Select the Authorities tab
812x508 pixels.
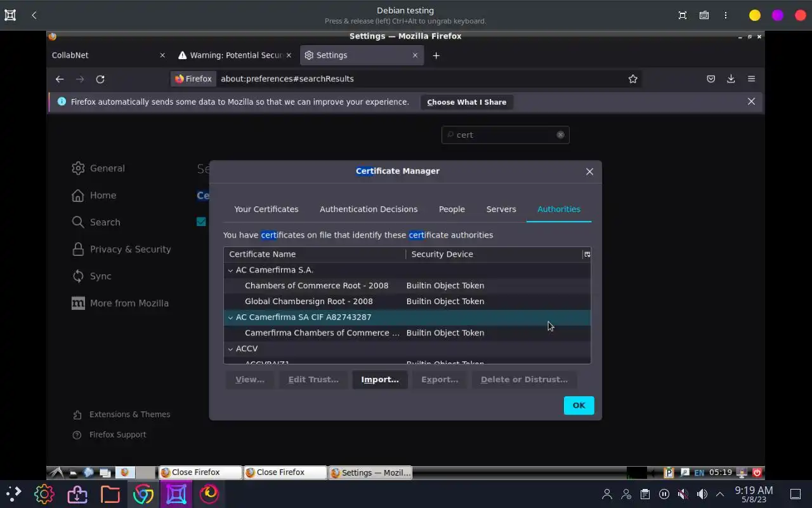tap(559, 209)
